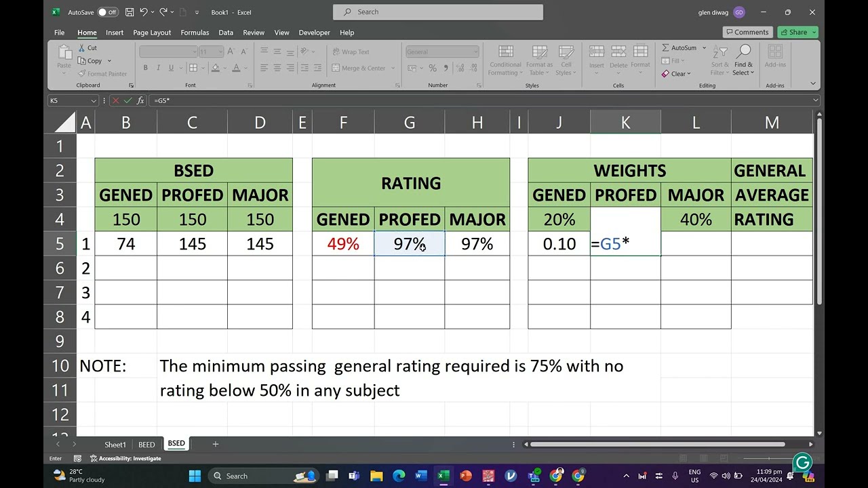The height and width of the screenshot is (488, 868).
Task: Cancel formula entry with the X icon
Action: click(115, 100)
